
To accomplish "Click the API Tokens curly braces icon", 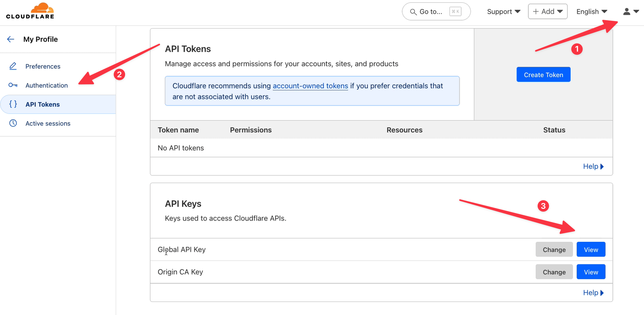I will [13, 104].
